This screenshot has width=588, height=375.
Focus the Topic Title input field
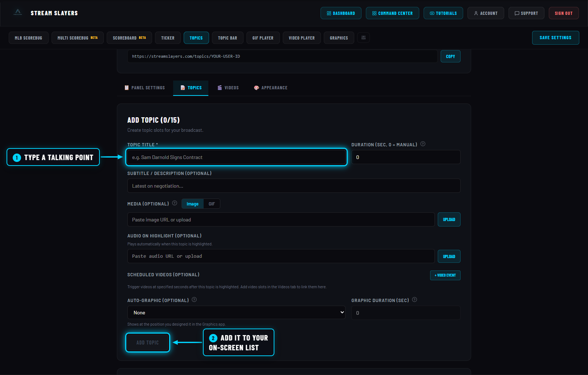click(236, 157)
